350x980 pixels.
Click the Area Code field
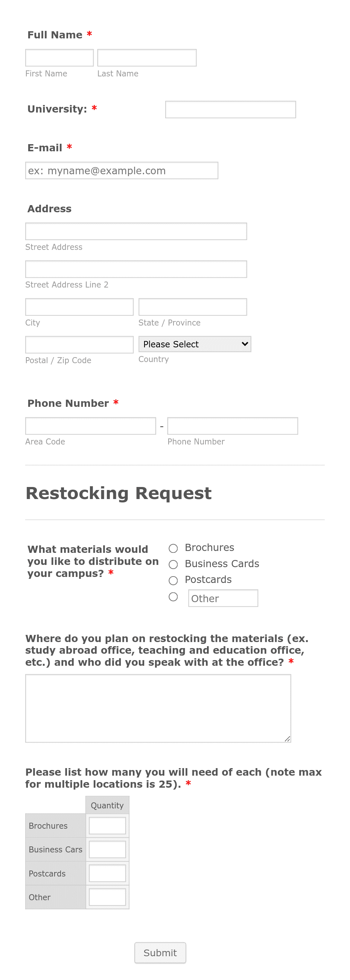(91, 426)
